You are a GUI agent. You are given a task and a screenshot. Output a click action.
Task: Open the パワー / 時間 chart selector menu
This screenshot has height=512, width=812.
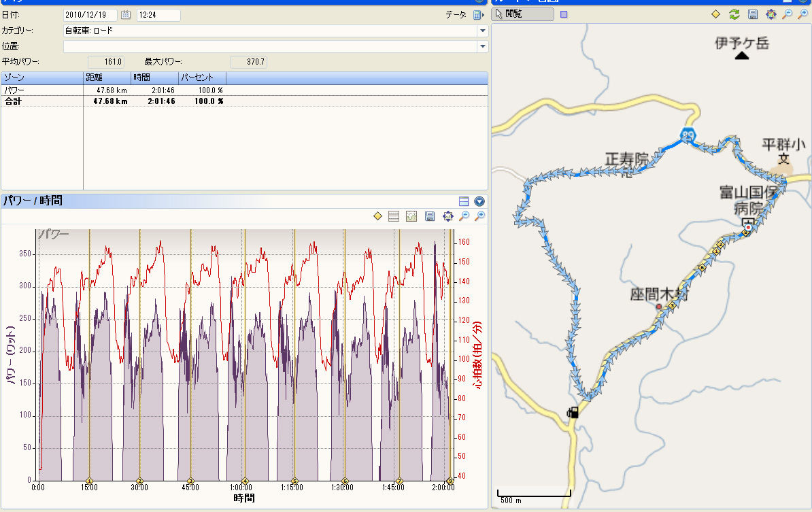479,201
